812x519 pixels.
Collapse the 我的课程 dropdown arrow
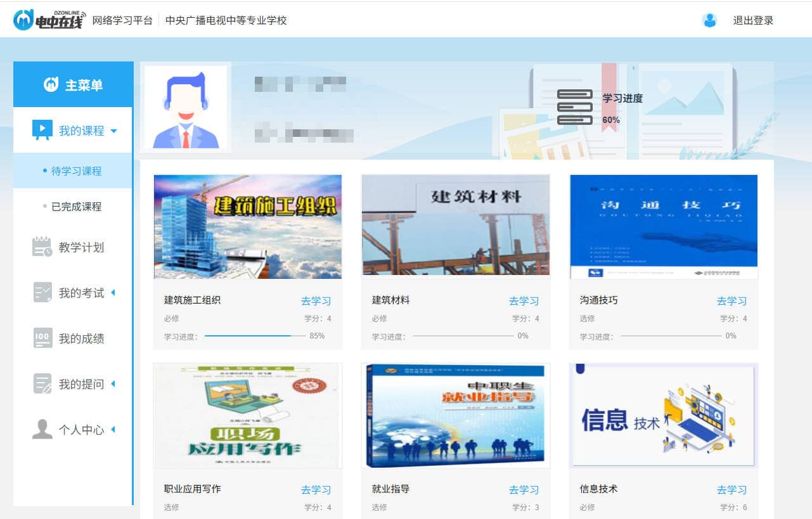[114, 131]
